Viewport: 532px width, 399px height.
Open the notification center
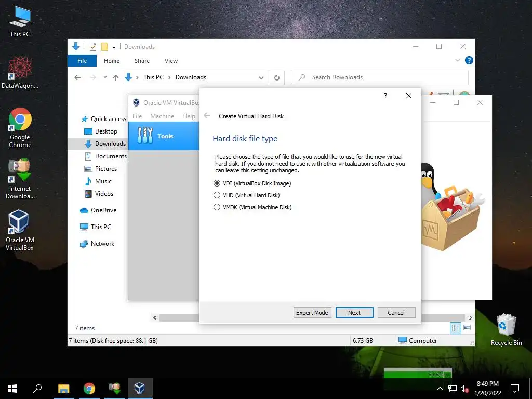(x=515, y=389)
